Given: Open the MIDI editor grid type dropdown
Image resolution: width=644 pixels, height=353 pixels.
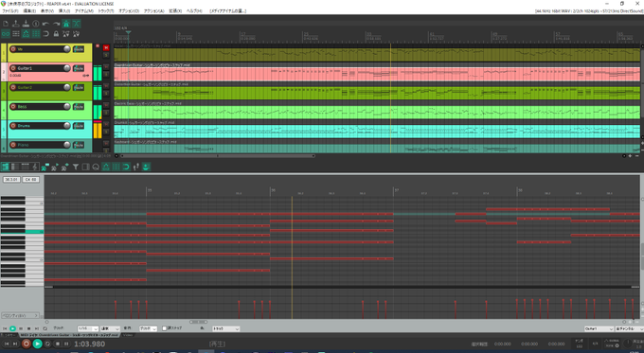Looking at the screenshot, I should click(110, 328).
